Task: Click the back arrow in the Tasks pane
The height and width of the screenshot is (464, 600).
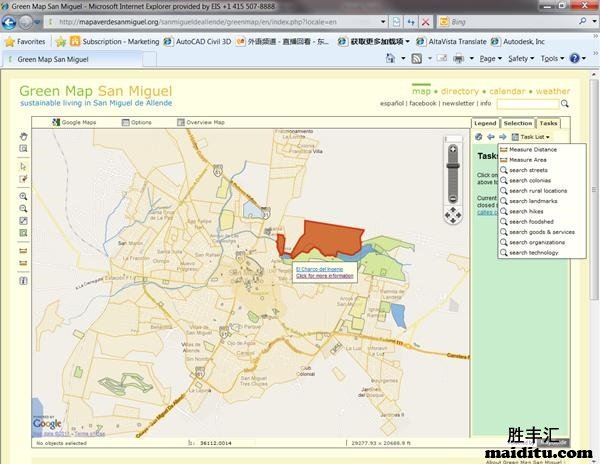Action: tap(491, 137)
